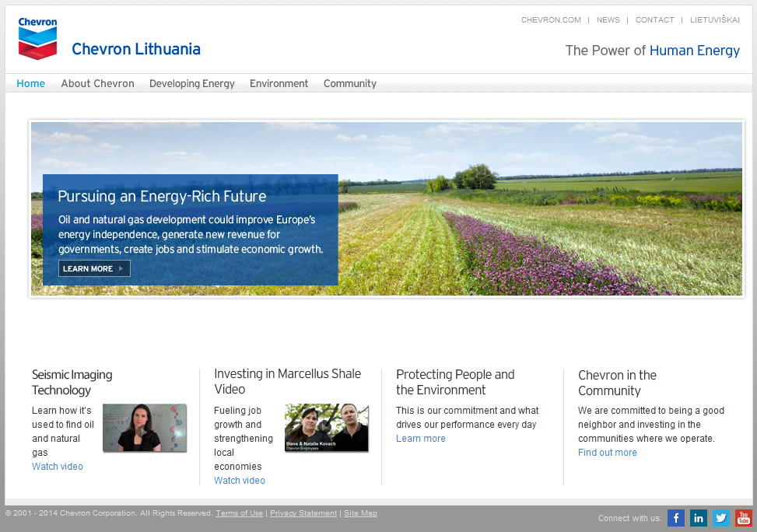Open Chevron's LinkedIn page icon
Screen dimensions: 757x532
pyautogui.click(x=699, y=518)
